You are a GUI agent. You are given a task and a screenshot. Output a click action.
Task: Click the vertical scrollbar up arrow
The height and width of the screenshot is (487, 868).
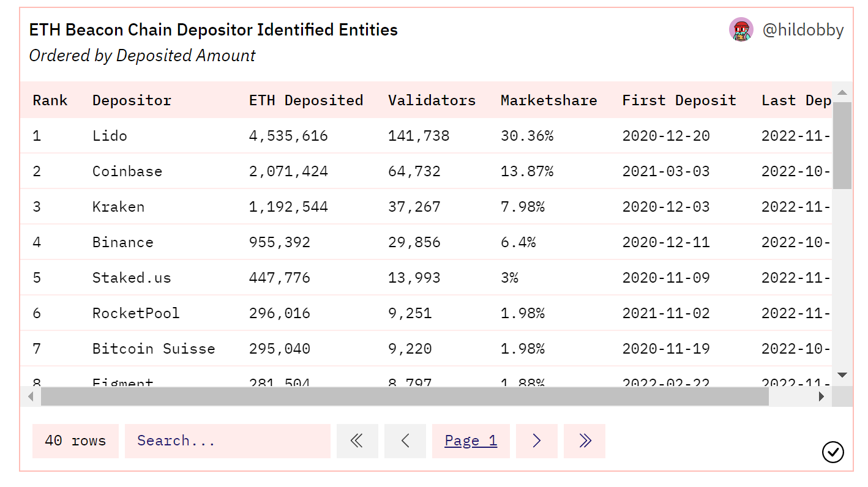click(x=842, y=93)
